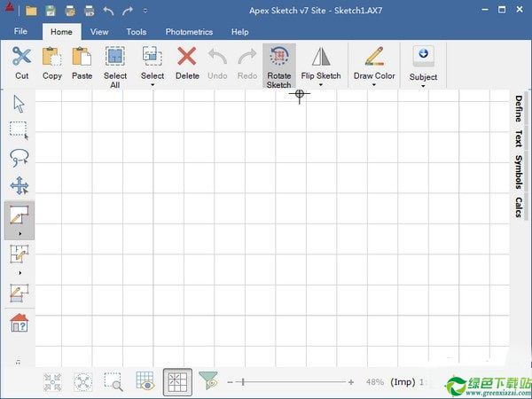Open the Define side panel

coord(519,110)
